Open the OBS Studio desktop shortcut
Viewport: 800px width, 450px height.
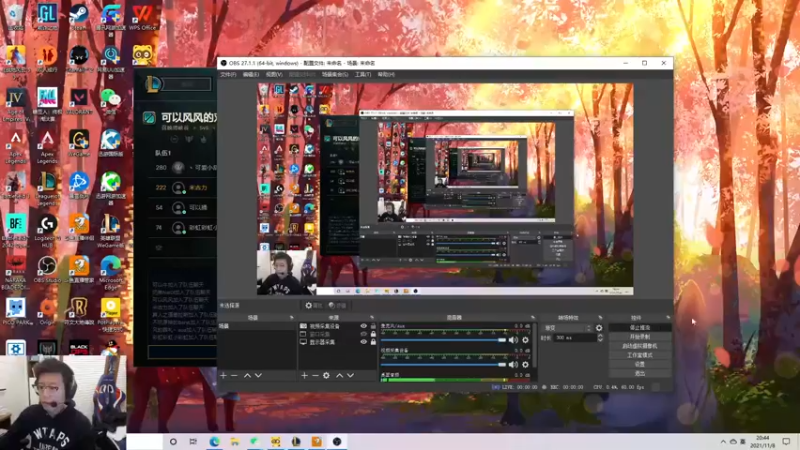coord(47,270)
